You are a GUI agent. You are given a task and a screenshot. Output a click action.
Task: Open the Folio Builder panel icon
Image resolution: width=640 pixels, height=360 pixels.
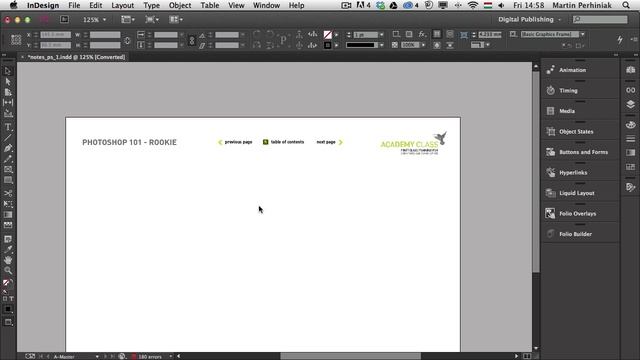550,234
